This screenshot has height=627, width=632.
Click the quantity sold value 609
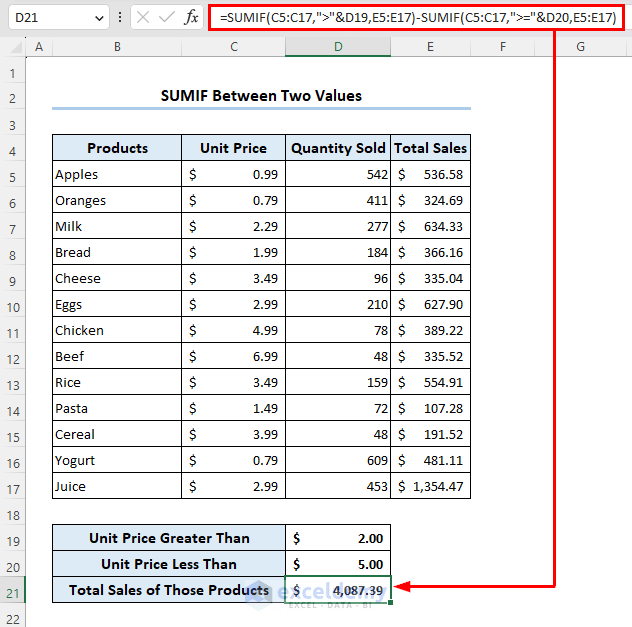(338, 460)
